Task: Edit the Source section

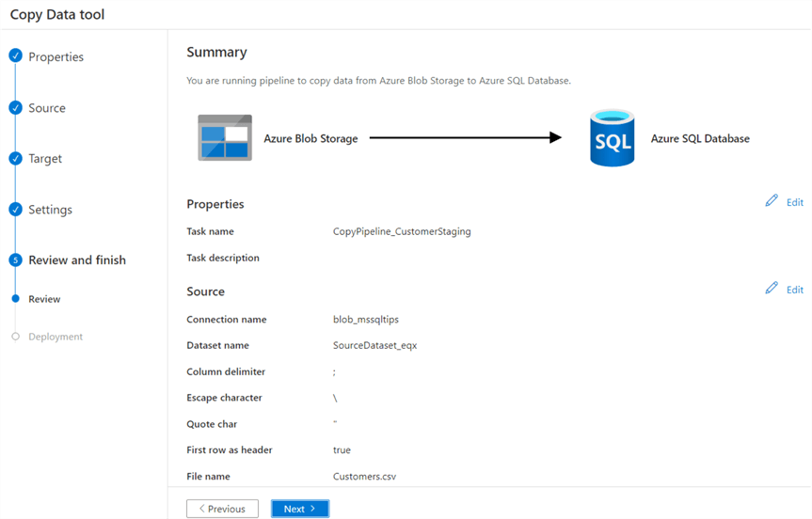Action: click(795, 290)
